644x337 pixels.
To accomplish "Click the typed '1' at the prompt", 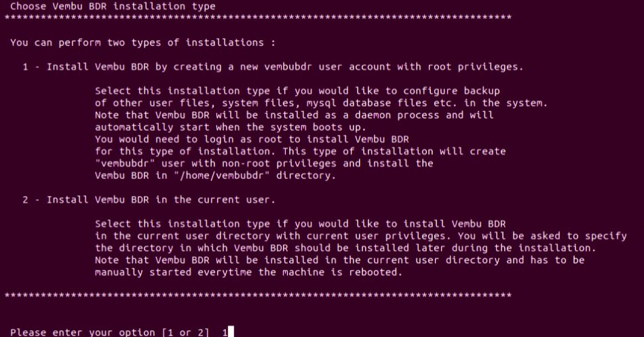I will coord(225,332).
